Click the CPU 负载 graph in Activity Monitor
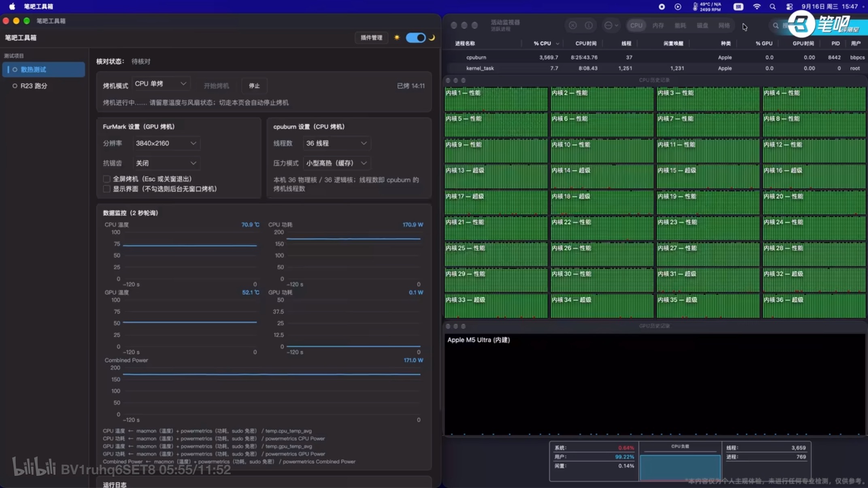This screenshot has height=488, width=868. [680, 467]
